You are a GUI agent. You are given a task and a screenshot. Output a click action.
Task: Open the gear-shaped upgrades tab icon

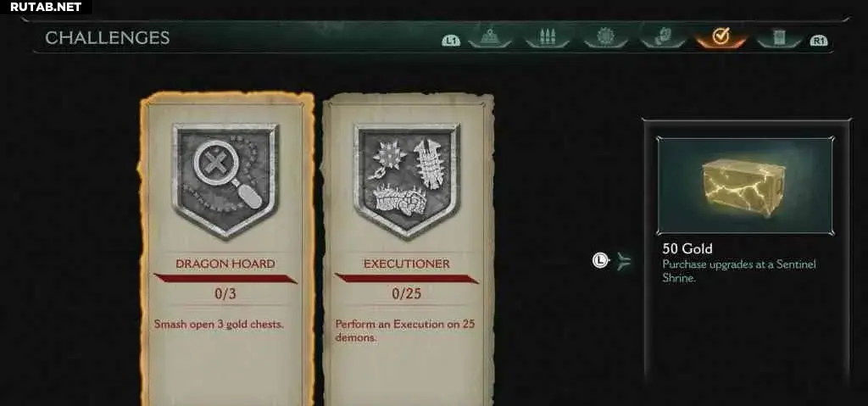605,37
